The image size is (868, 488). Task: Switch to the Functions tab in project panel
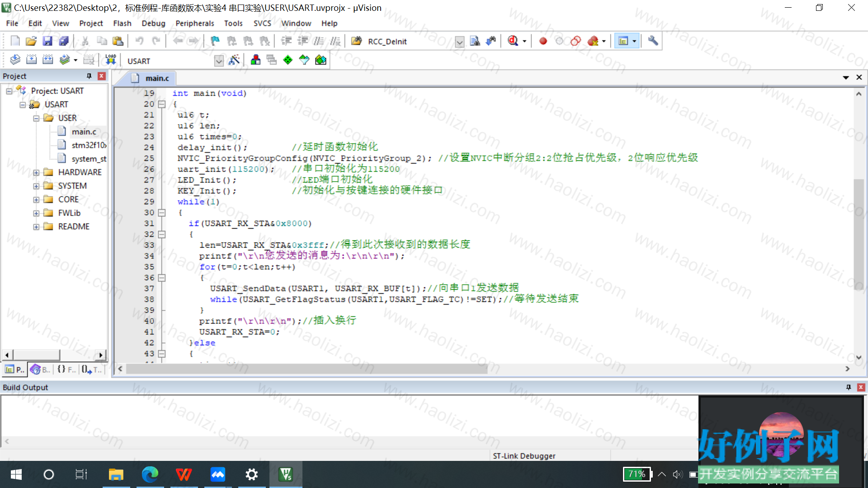tap(66, 370)
